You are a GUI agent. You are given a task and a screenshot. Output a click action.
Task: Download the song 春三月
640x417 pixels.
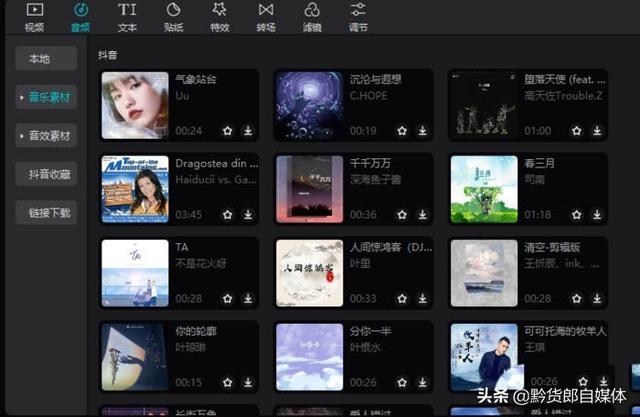(x=597, y=214)
